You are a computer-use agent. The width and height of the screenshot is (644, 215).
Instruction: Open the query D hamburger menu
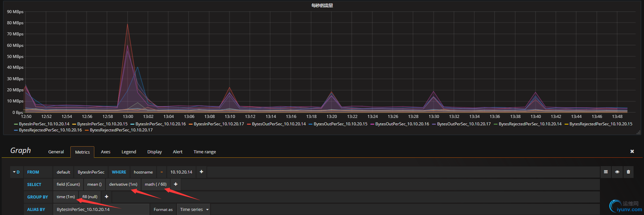point(606,172)
